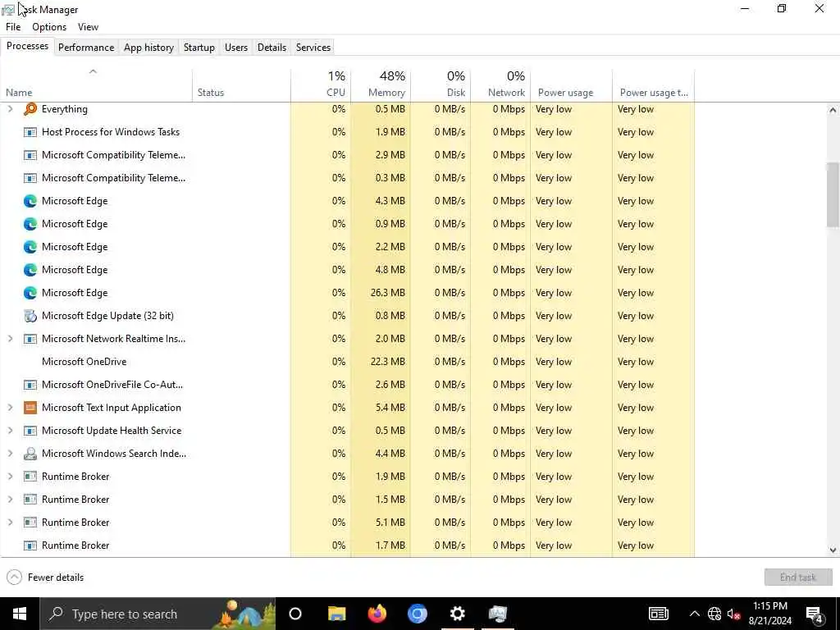Open the News and interests taskbar icon

point(659,614)
